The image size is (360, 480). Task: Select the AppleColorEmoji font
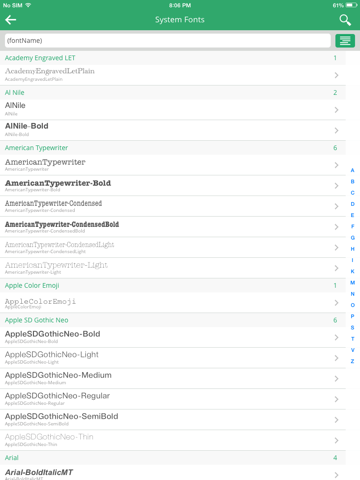[x=173, y=303]
